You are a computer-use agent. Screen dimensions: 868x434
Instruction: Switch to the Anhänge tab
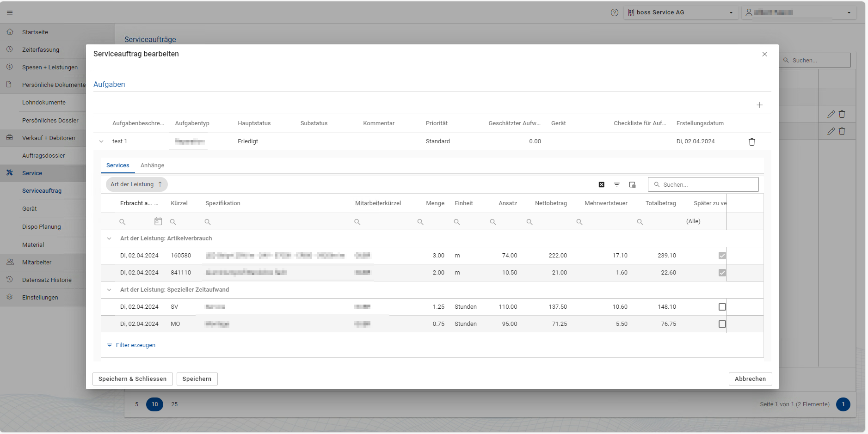point(152,165)
